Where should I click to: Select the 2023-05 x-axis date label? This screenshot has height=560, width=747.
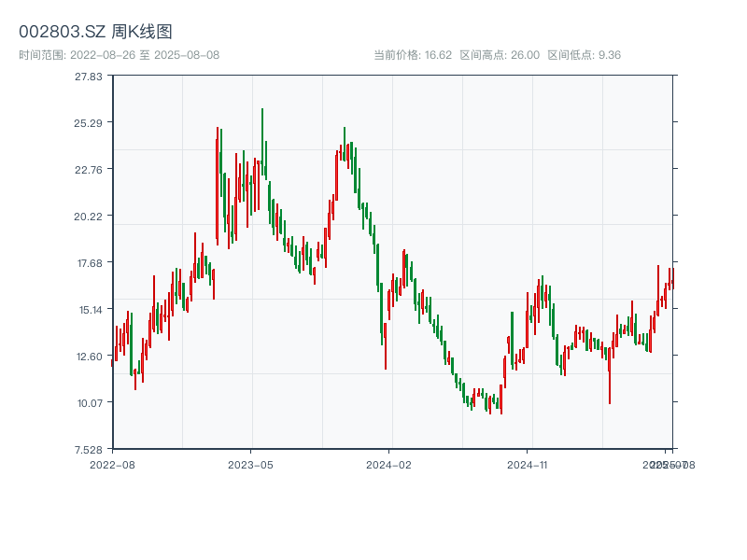[250, 464]
